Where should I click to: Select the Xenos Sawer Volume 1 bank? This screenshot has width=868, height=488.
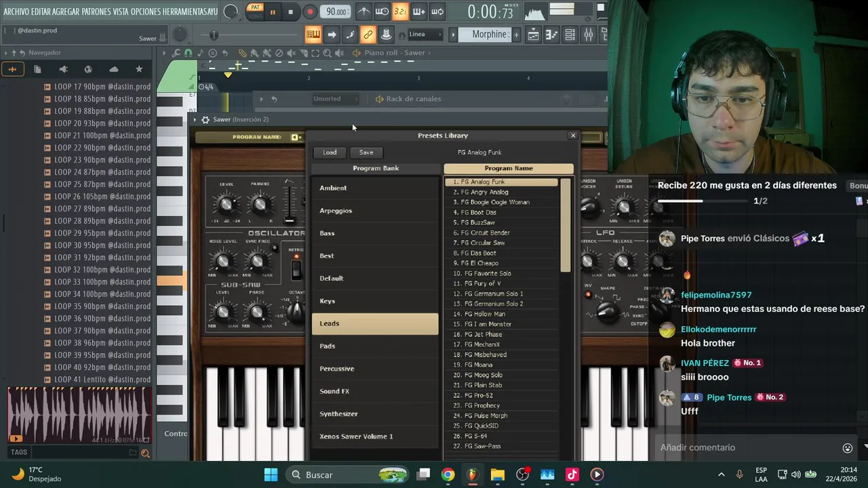point(374,436)
